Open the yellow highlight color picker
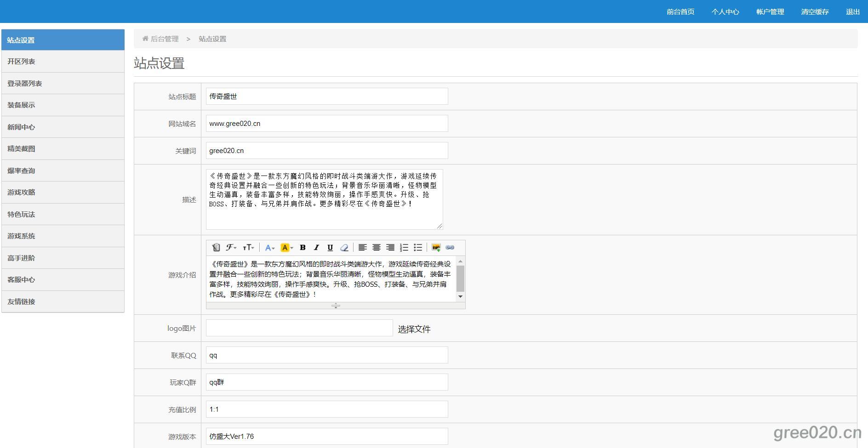This screenshot has height=448, width=868. pos(286,248)
